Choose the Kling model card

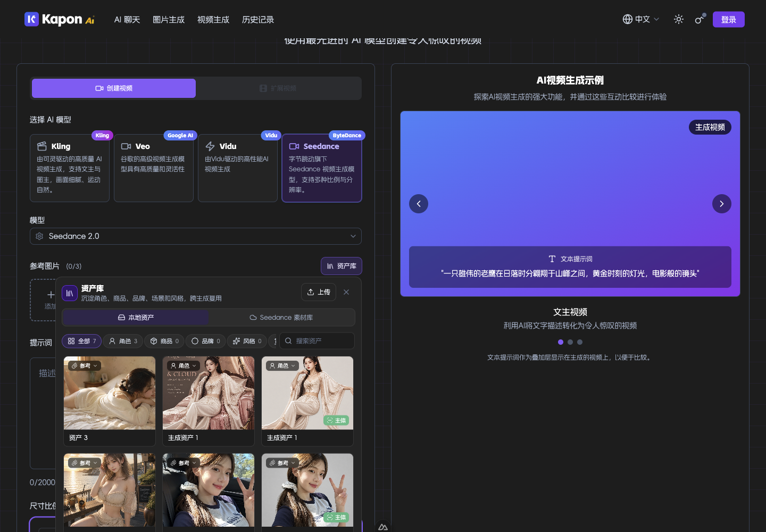click(x=70, y=168)
